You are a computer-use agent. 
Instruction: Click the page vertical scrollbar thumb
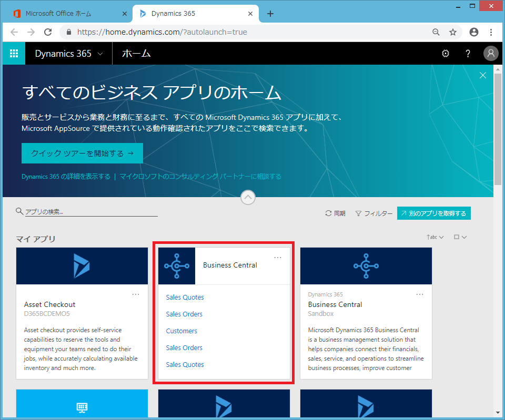click(498, 129)
